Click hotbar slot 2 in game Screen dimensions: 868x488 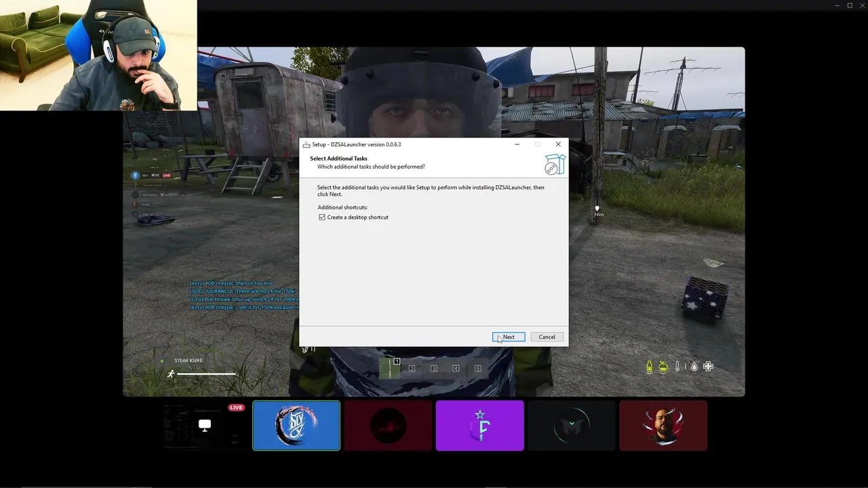coord(412,368)
